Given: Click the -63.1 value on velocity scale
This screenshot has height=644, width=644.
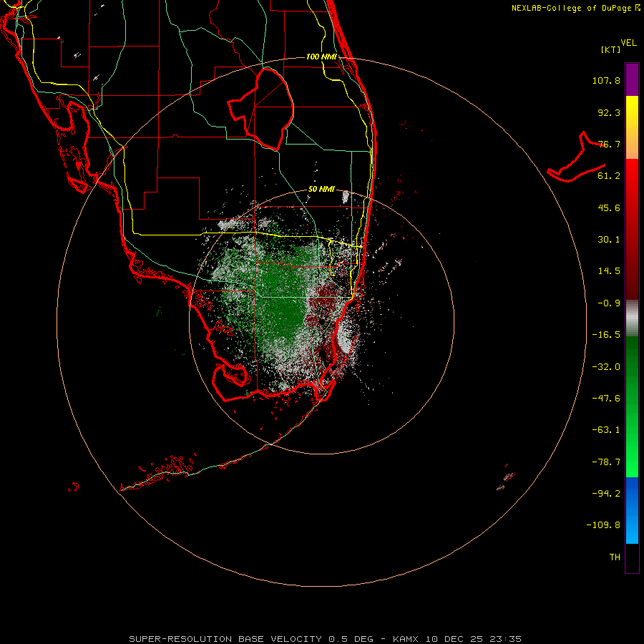Looking at the screenshot, I should (x=606, y=430).
